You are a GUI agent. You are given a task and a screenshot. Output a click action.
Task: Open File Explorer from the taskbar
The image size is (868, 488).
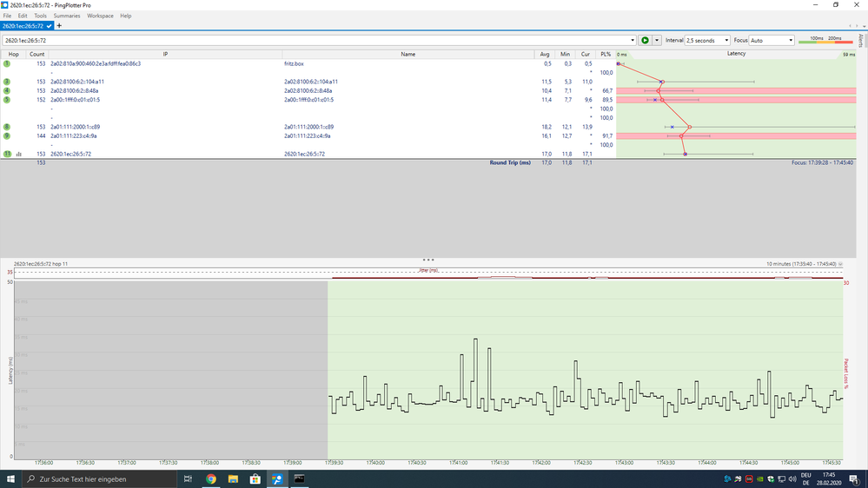coord(233,479)
